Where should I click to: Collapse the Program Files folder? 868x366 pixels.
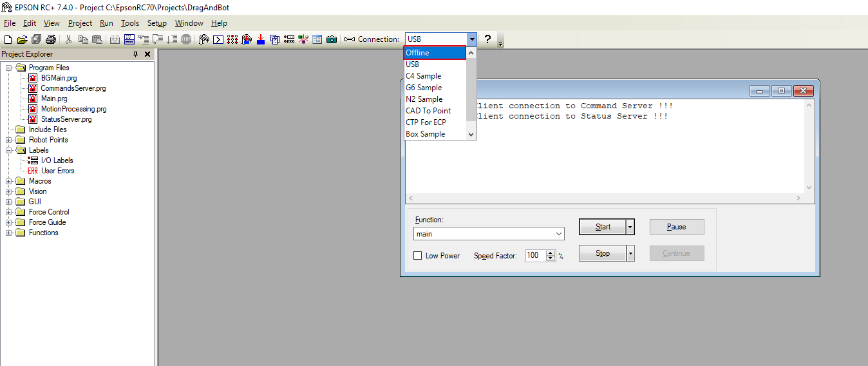[9, 68]
